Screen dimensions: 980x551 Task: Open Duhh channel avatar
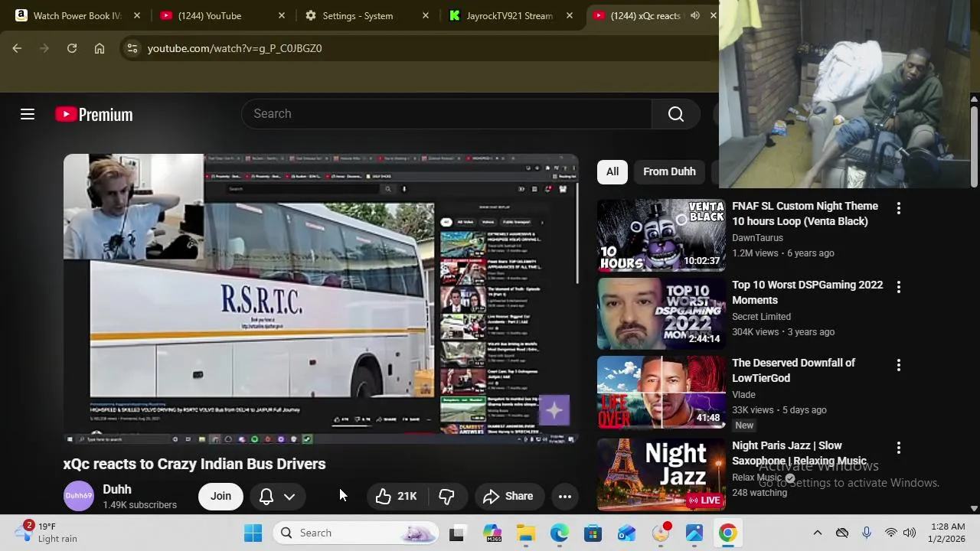tap(78, 496)
